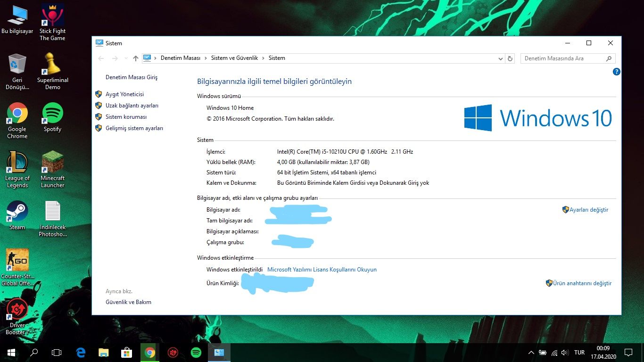The image size is (644, 362).
Task: Launch Spotify desktop shortcut
Action: pos(52,117)
